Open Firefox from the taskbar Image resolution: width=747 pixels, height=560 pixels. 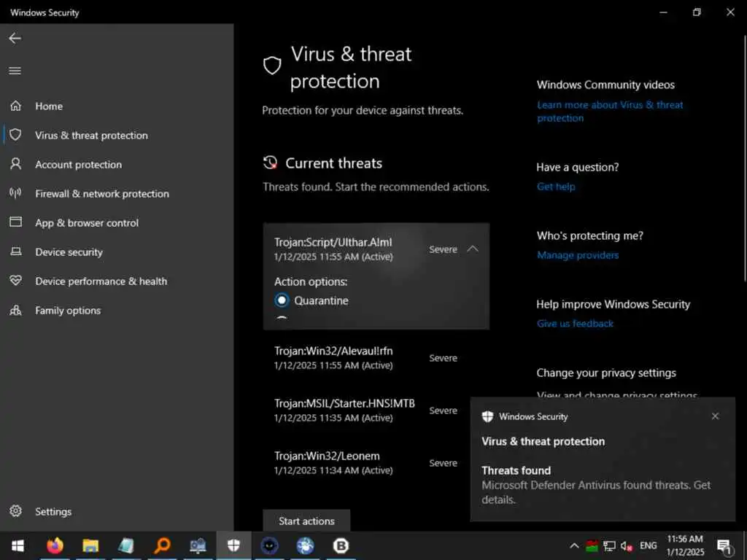(55, 545)
